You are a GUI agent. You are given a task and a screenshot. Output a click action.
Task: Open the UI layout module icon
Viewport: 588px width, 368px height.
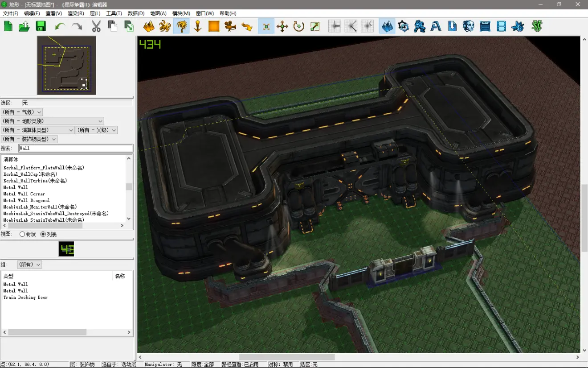pyautogui.click(x=485, y=26)
